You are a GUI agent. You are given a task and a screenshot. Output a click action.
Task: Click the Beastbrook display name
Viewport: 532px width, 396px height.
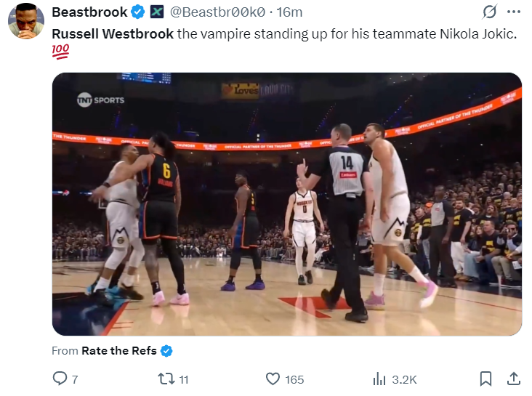89,12
